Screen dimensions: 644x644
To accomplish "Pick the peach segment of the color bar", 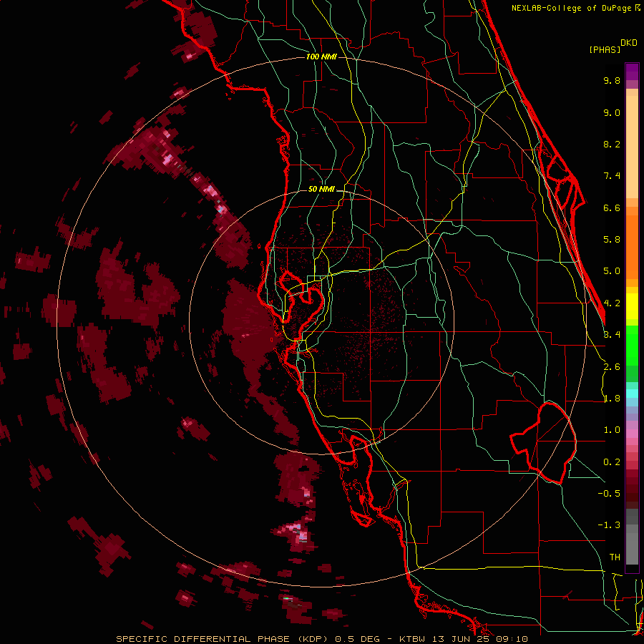I will [632, 147].
